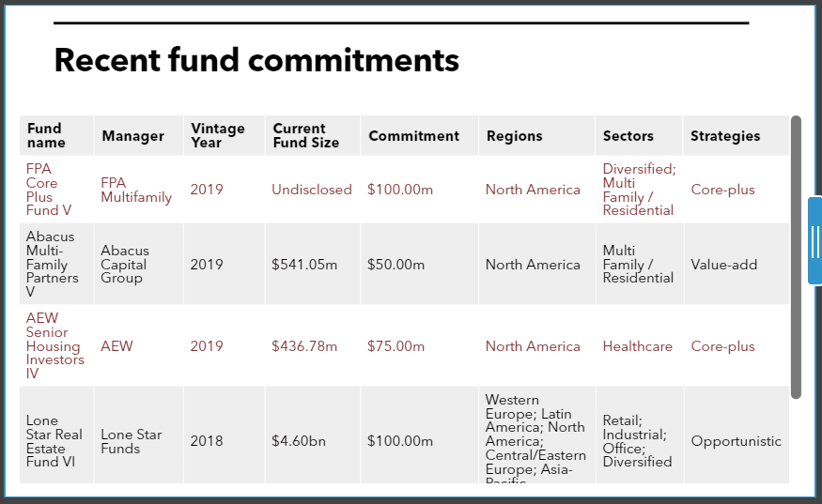Click North America in Abacus row
This screenshot has width=822, height=504.
533,265
